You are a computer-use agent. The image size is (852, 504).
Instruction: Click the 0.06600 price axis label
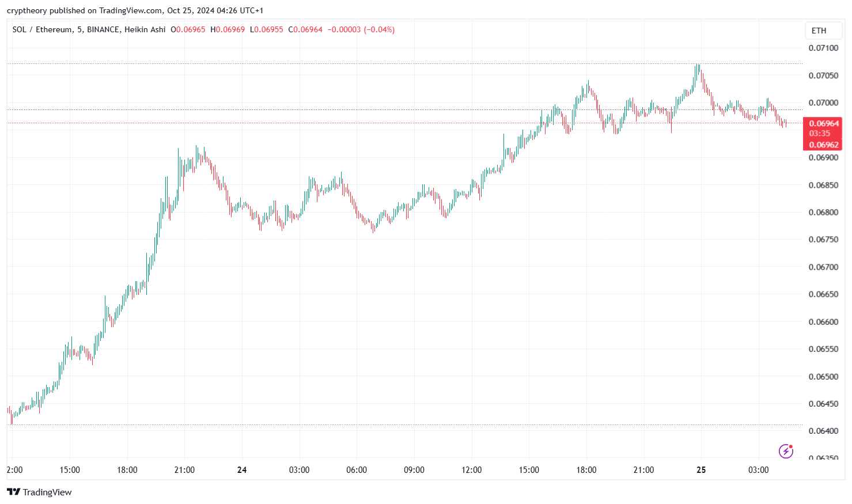point(823,321)
